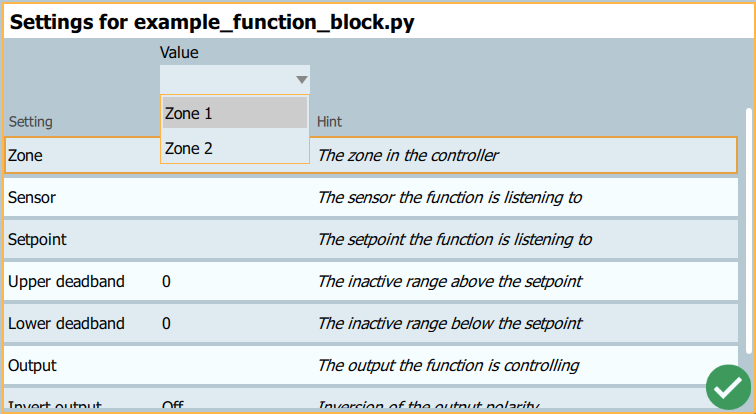756x414 pixels.
Task: Click the Upper deadband value 0
Action: 167,282
